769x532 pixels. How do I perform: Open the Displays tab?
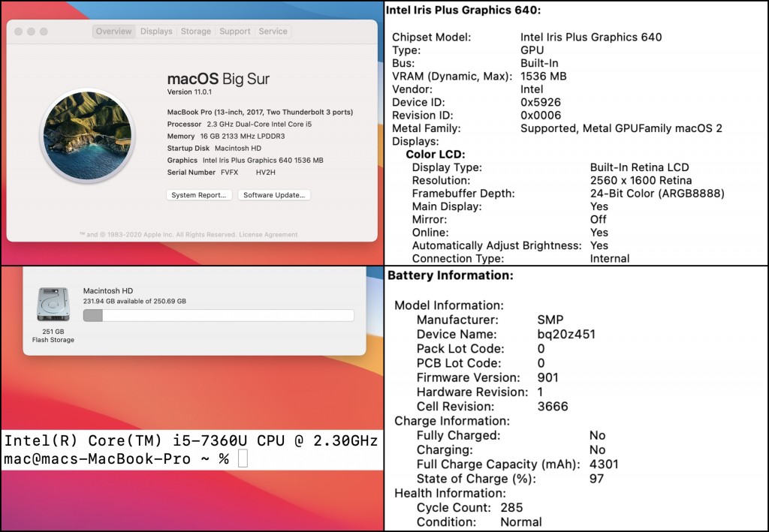click(x=156, y=32)
